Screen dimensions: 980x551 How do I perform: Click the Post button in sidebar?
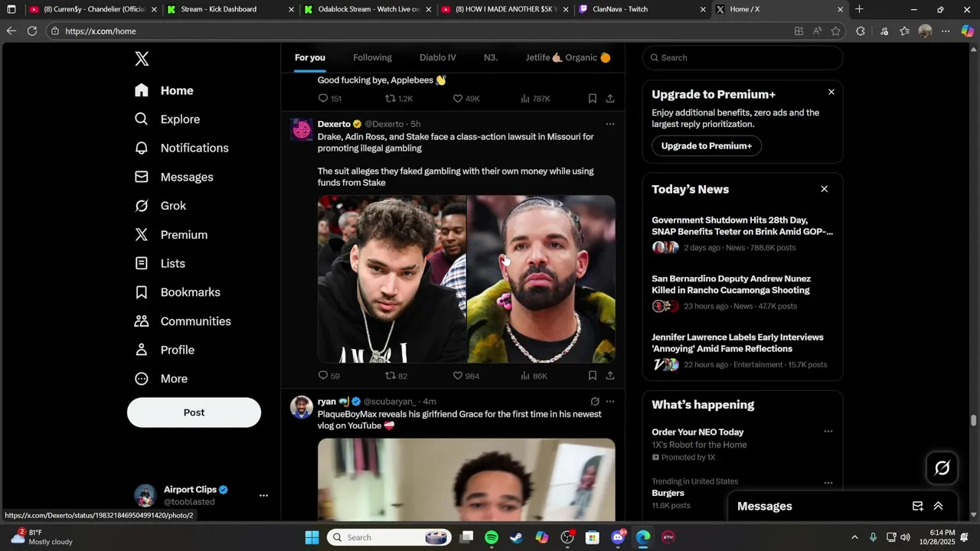pyautogui.click(x=194, y=412)
